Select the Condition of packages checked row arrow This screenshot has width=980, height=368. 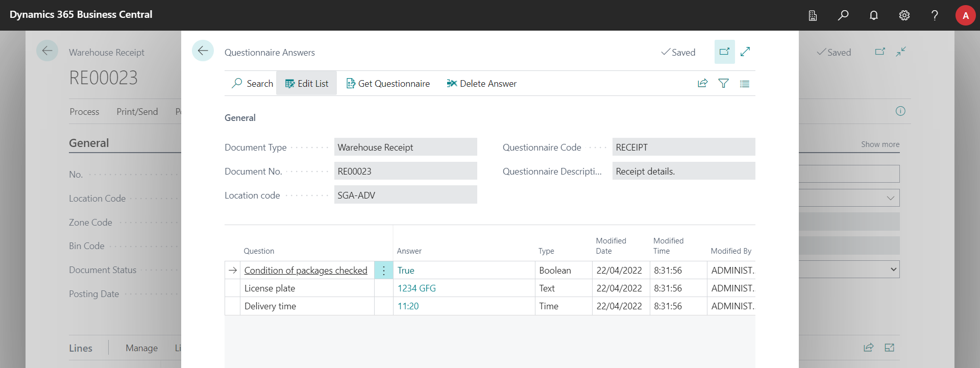pos(233,271)
